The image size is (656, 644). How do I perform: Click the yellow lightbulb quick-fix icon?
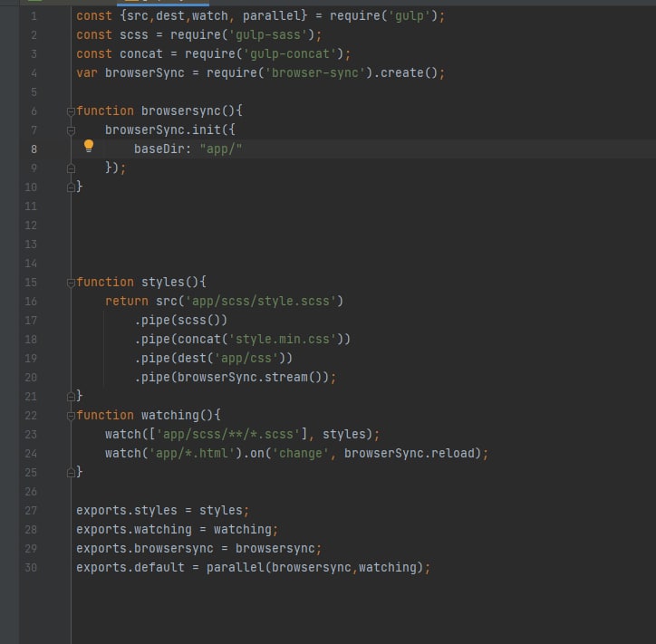(89, 146)
